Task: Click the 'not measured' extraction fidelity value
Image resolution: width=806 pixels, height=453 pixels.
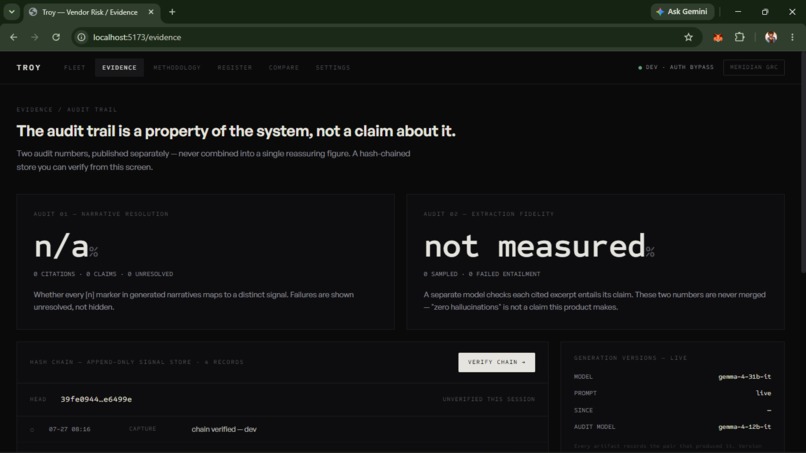Action: click(539, 246)
